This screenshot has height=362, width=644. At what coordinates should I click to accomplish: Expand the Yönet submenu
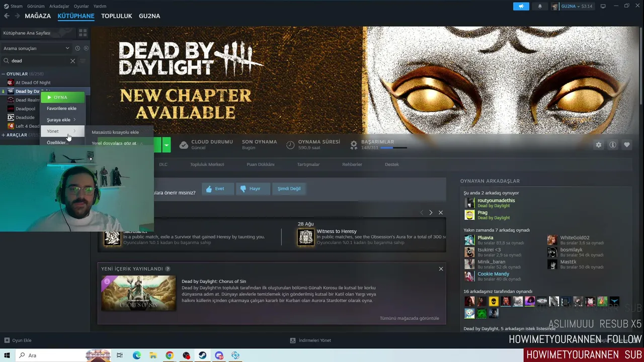[62, 131]
